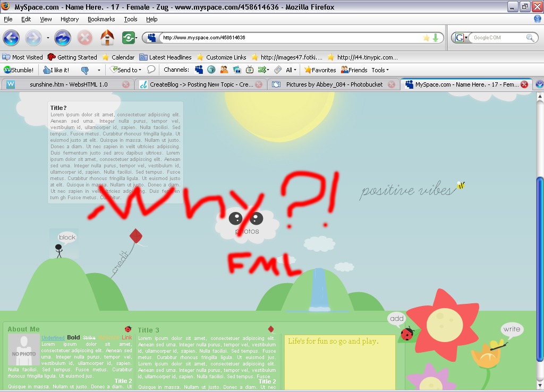
Task: Click the vertical page scrollbar thumb
Action: (x=540, y=266)
